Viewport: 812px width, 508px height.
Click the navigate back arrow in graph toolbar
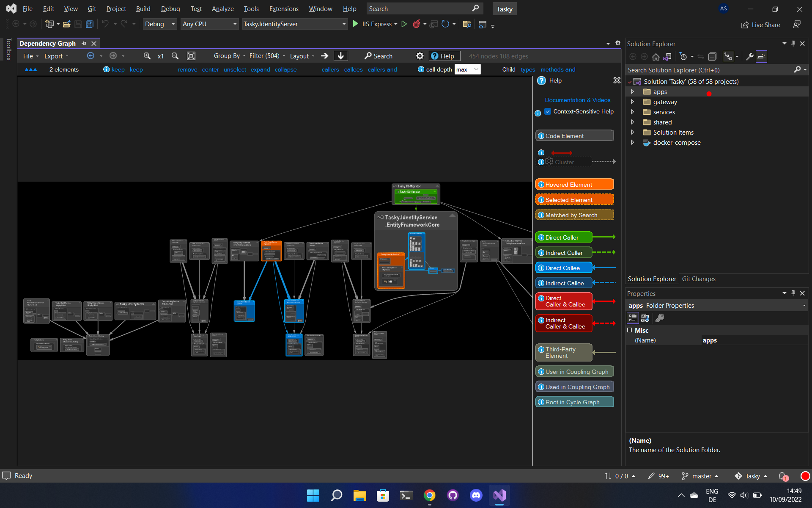[91, 56]
